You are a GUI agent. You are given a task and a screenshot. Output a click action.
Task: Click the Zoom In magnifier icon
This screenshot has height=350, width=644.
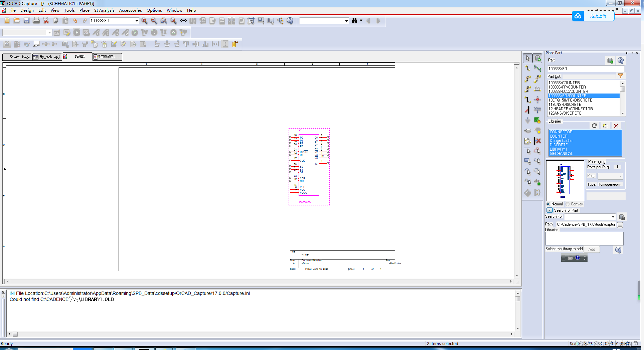tap(144, 21)
